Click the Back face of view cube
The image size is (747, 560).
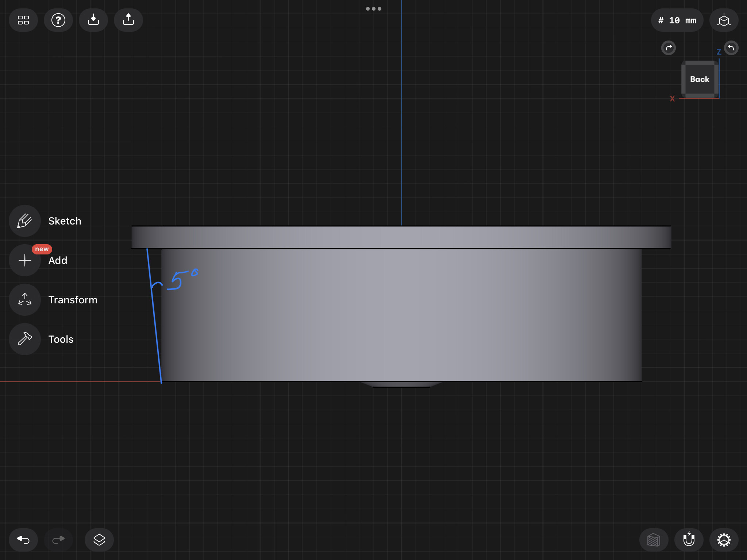tap(700, 79)
